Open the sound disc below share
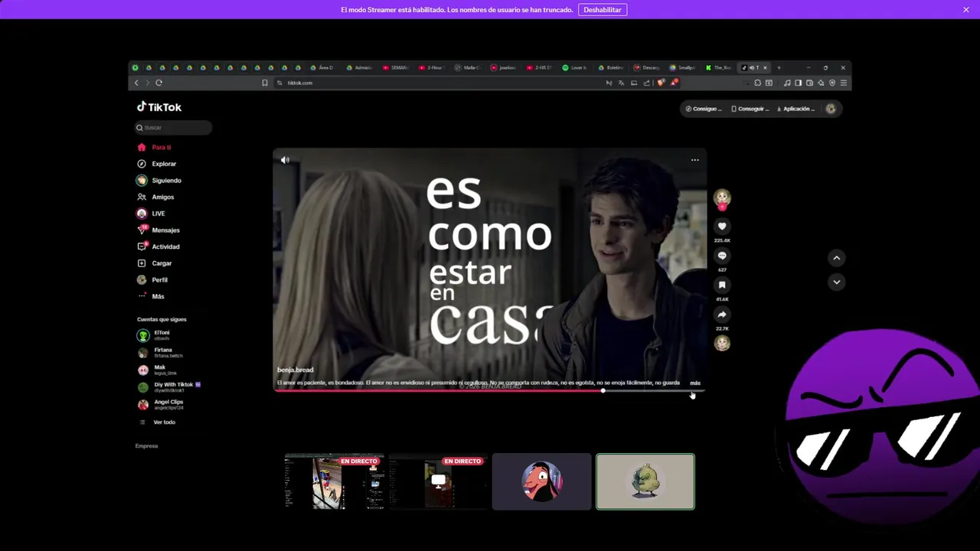This screenshot has height=551, width=980. tap(722, 343)
